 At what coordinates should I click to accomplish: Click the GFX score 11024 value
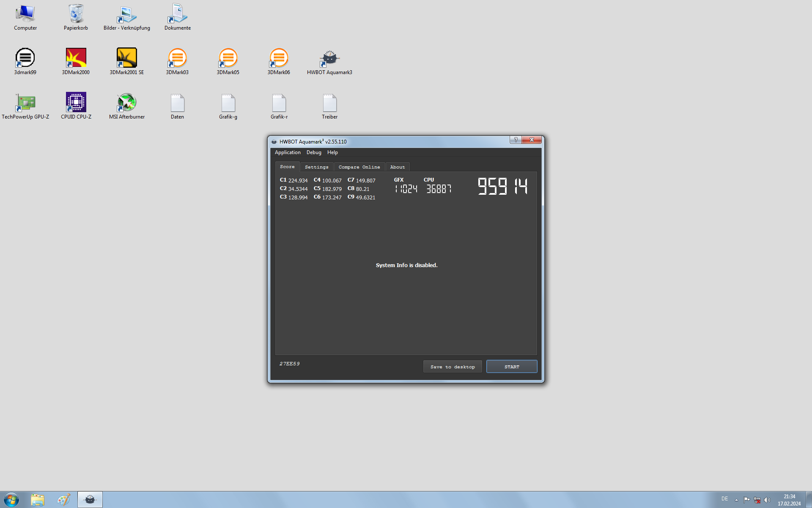click(x=406, y=189)
